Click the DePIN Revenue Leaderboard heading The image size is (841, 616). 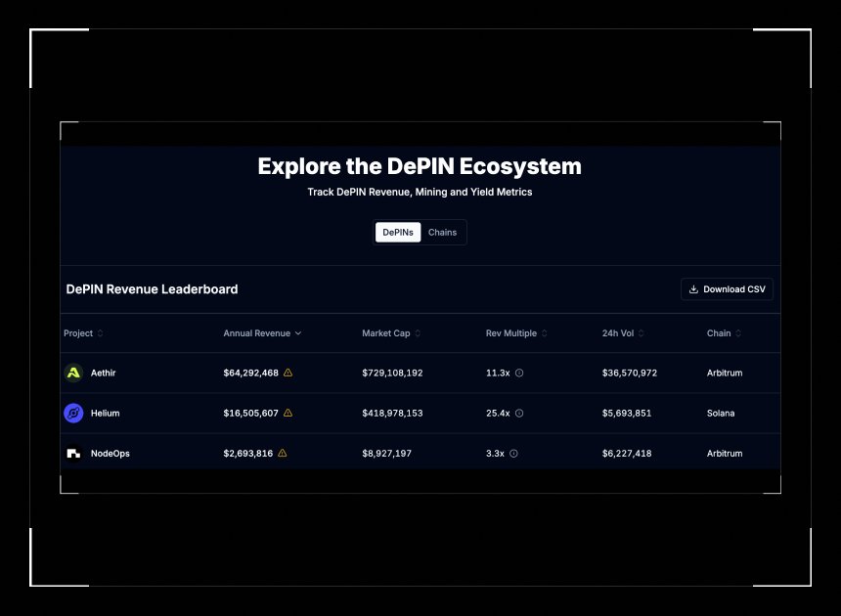click(152, 289)
